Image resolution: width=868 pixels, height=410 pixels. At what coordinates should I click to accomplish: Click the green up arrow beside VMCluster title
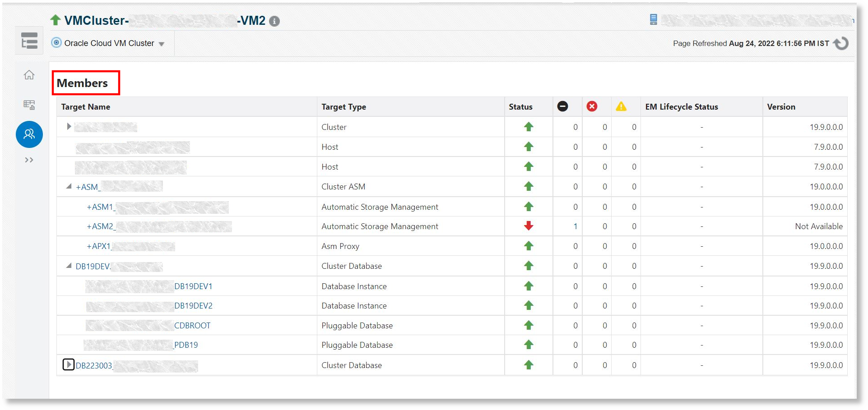pyautogui.click(x=56, y=20)
